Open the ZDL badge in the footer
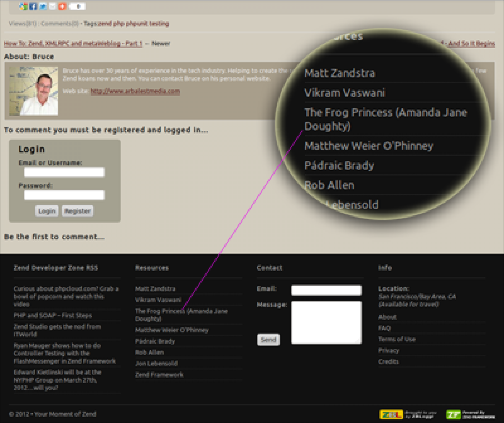 391,415
